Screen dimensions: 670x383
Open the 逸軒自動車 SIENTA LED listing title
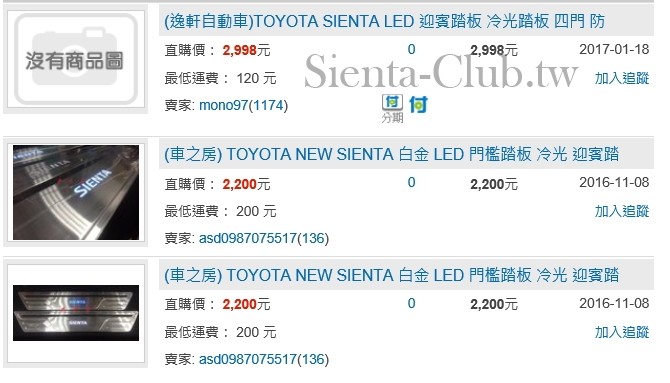point(385,21)
